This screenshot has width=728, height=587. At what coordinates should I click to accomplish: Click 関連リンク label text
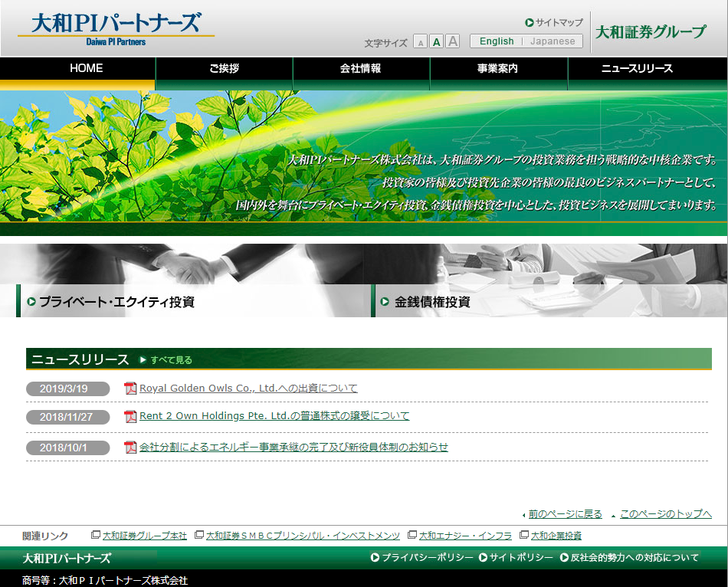[45, 536]
